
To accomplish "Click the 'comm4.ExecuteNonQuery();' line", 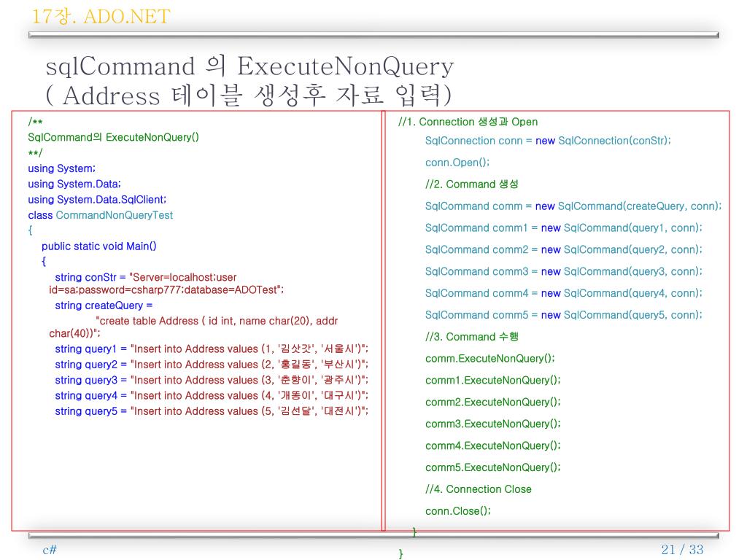I will (492, 446).
